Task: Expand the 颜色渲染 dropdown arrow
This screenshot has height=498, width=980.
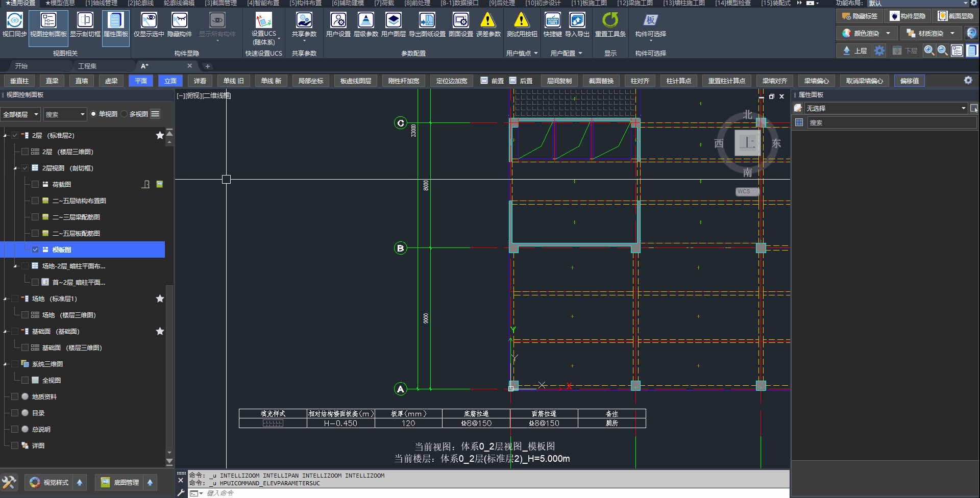Action: pyautogui.click(x=888, y=34)
